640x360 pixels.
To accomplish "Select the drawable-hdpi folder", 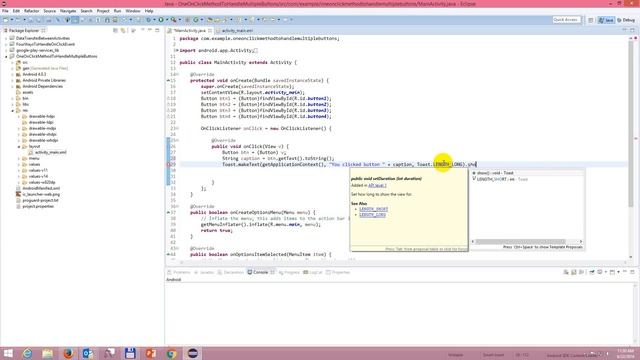I will click(x=38, y=116).
